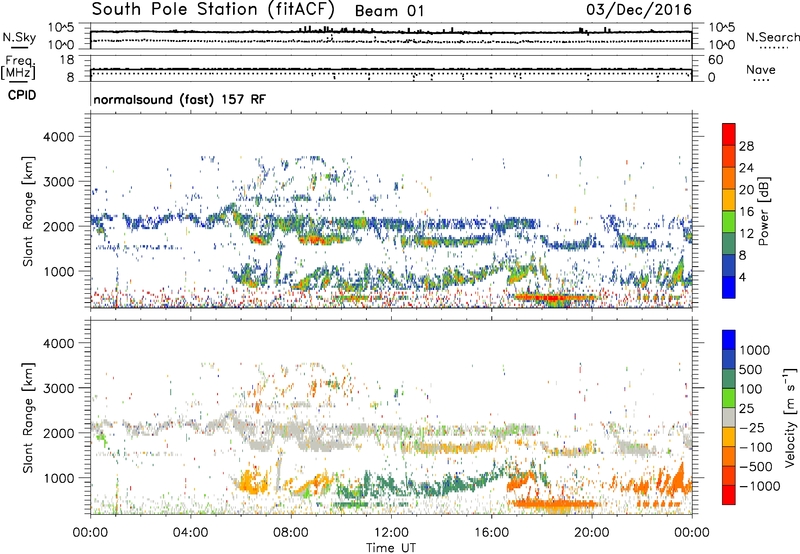
Task: Click the power panel 'Slant Range [km]' label
Action: click(x=28, y=211)
